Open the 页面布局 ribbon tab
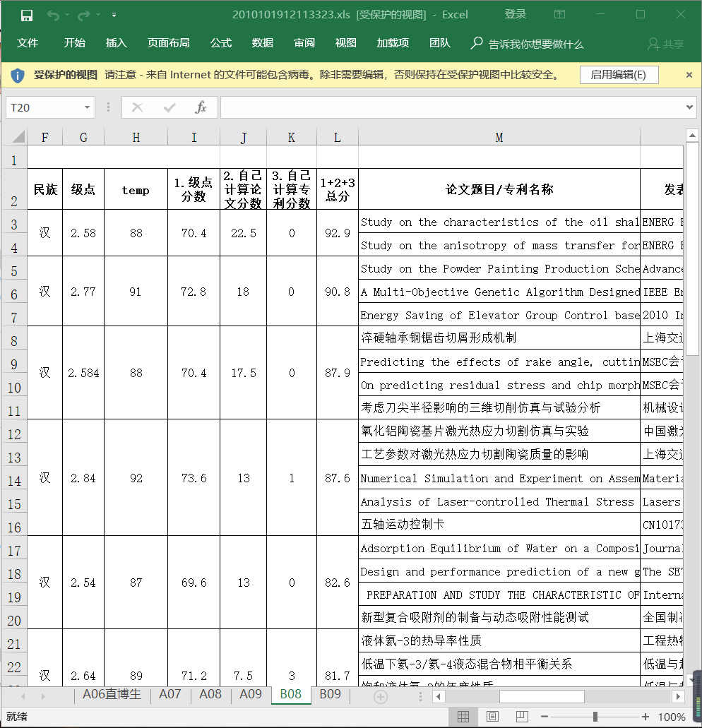 pyautogui.click(x=169, y=43)
